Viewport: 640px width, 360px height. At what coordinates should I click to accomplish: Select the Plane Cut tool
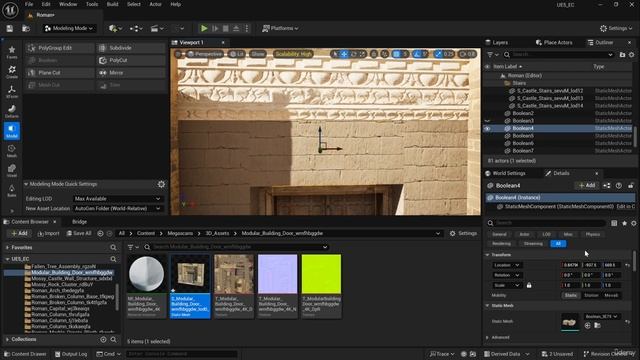[59, 73]
